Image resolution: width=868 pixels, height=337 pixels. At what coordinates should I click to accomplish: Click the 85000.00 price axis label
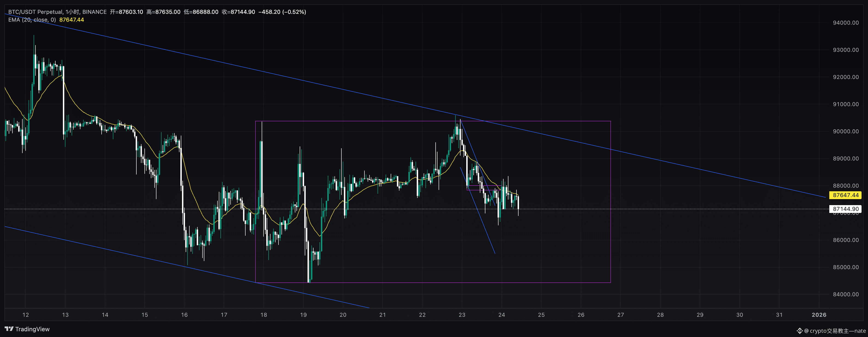tap(846, 267)
